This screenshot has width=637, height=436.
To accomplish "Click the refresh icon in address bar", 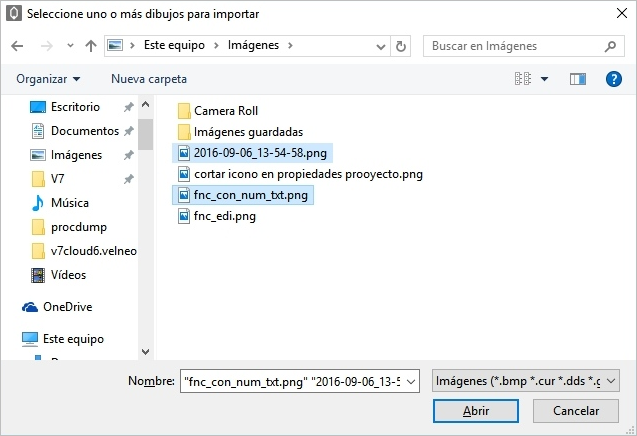I will click(x=401, y=46).
